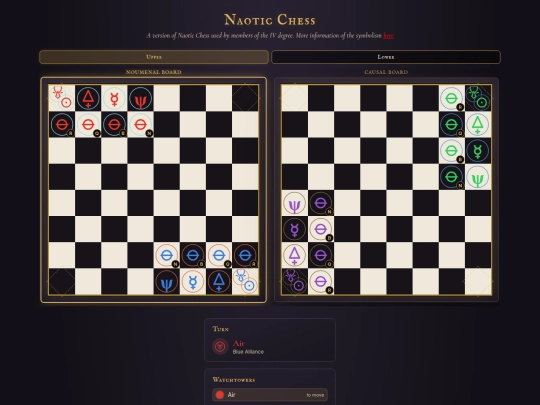Choose the blue trident psi piece

(167, 281)
